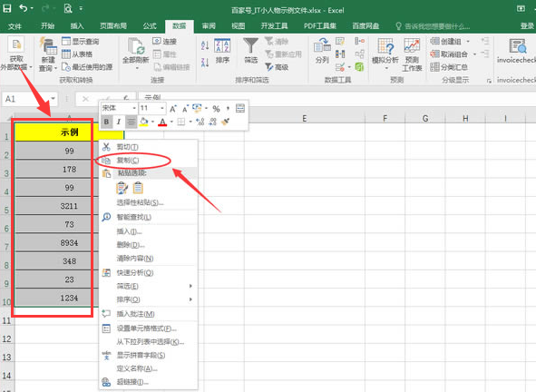The image size is (536, 392).
Task: Click the Tell Me search box
Action: point(434,26)
